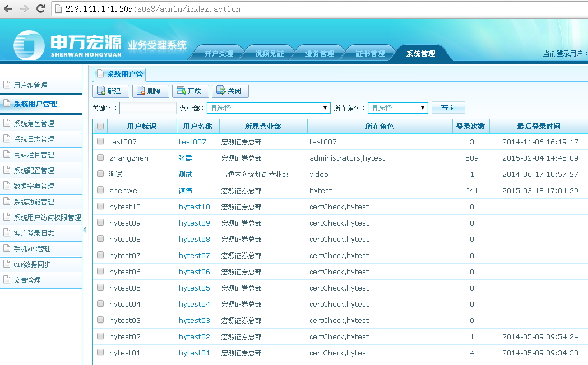Open user name link test007
The image size is (588, 365).
[x=192, y=142]
